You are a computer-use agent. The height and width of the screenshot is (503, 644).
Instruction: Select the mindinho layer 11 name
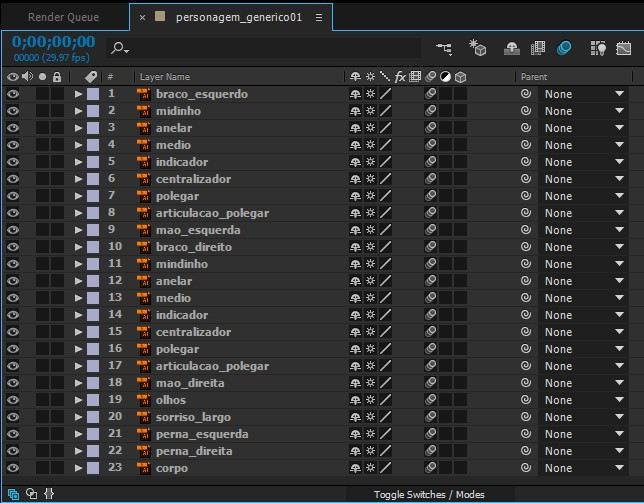(182, 264)
